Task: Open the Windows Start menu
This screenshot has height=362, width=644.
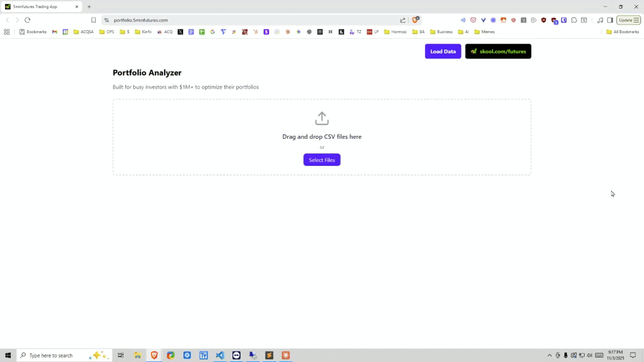Action: pos(8,355)
